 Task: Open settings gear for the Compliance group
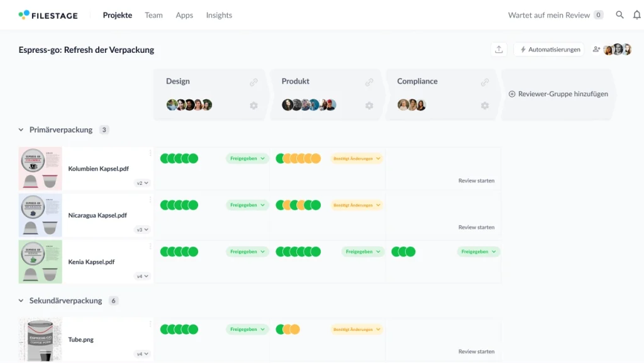tap(485, 106)
